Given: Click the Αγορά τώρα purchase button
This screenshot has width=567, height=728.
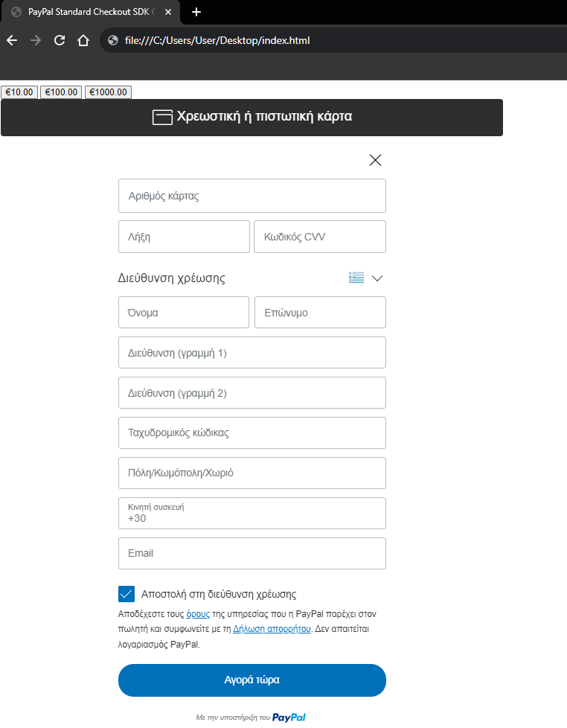Looking at the screenshot, I should point(252,680).
